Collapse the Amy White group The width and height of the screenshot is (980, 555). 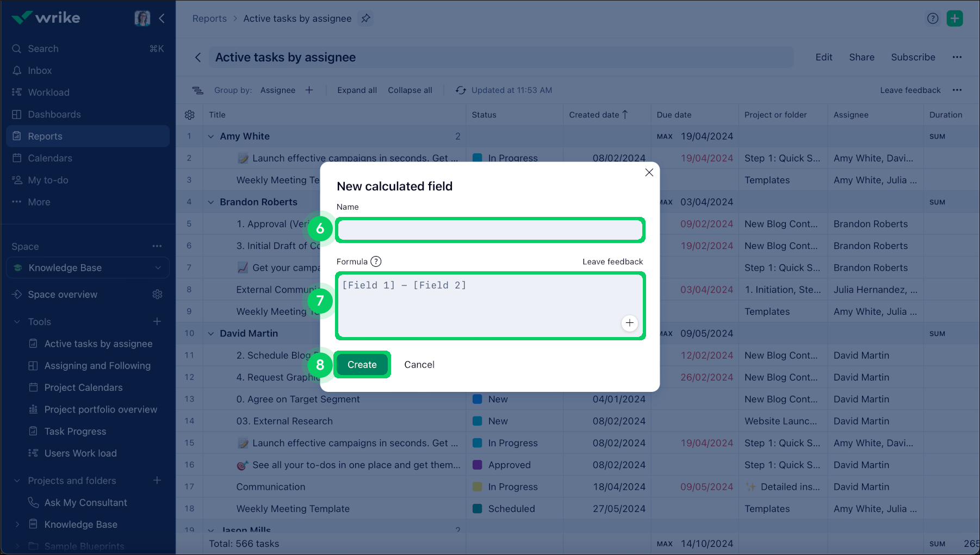click(211, 136)
